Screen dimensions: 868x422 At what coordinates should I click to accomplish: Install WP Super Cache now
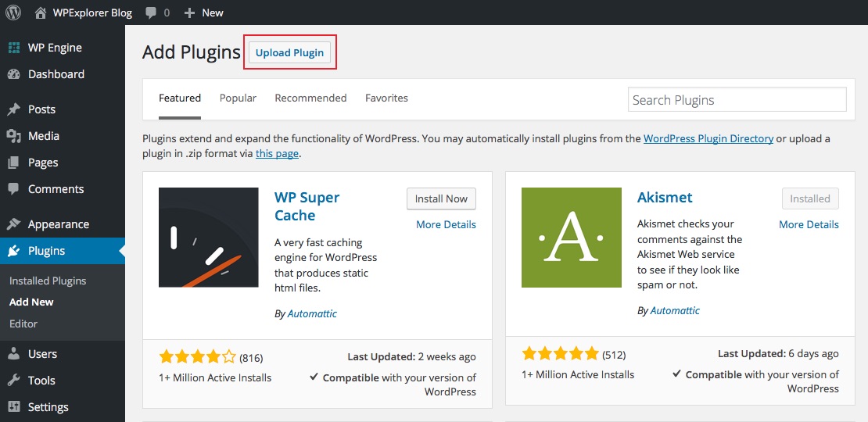(441, 198)
